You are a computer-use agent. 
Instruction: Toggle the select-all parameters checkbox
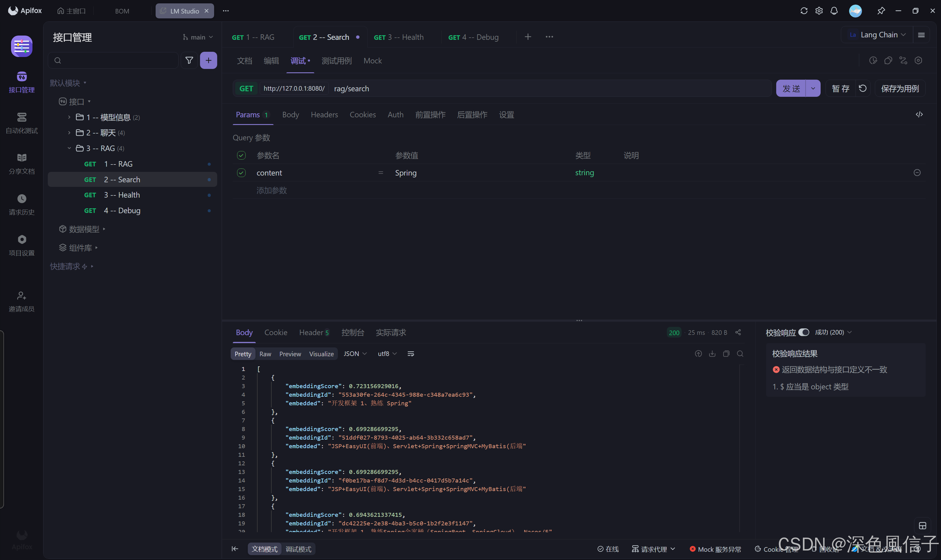coord(241,156)
